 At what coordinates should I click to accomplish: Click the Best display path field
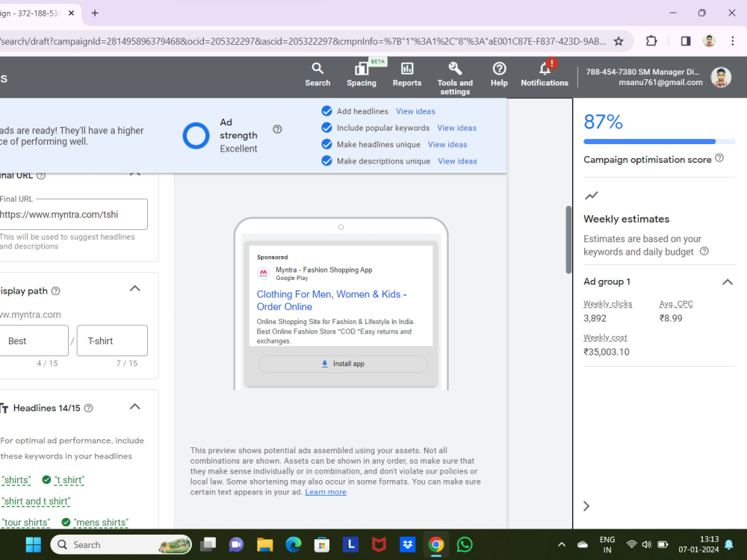pos(34,340)
